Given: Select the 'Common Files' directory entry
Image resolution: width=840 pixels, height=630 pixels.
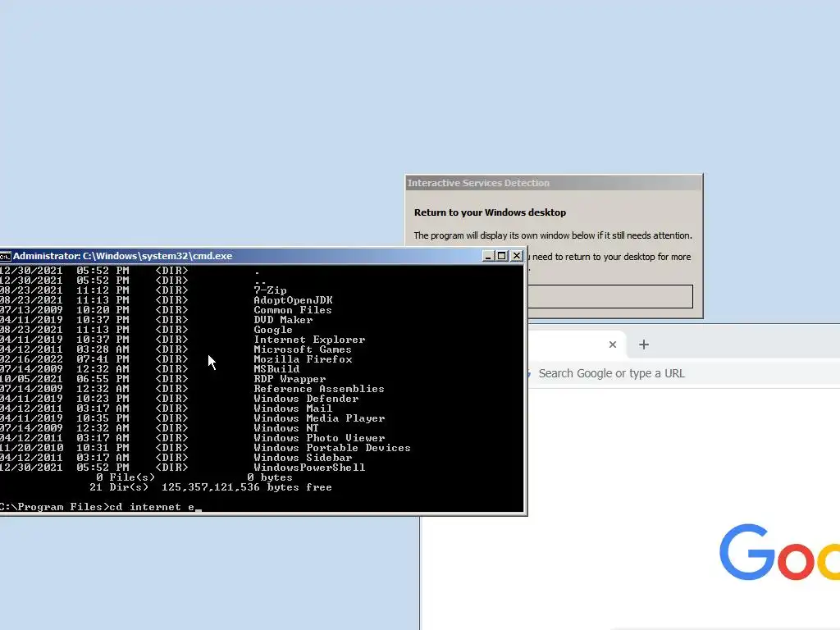Looking at the screenshot, I should coord(293,310).
